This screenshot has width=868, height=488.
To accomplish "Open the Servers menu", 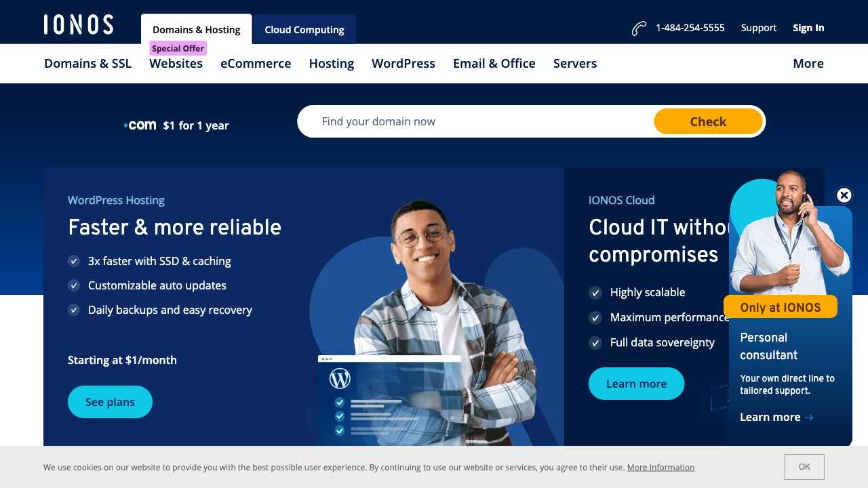I will [x=575, y=64].
